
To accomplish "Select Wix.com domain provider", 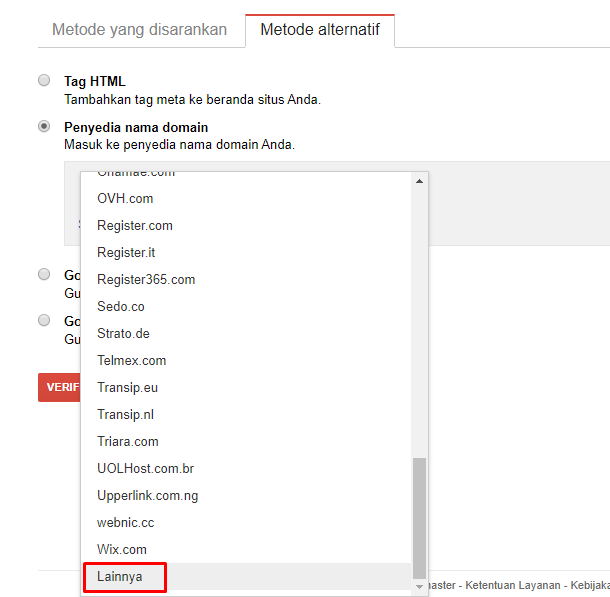I will click(122, 549).
